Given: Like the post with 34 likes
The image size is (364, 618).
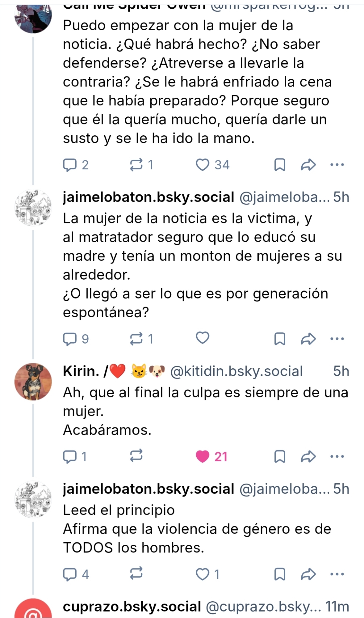Looking at the screenshot, I should click(x=203, y=165).
